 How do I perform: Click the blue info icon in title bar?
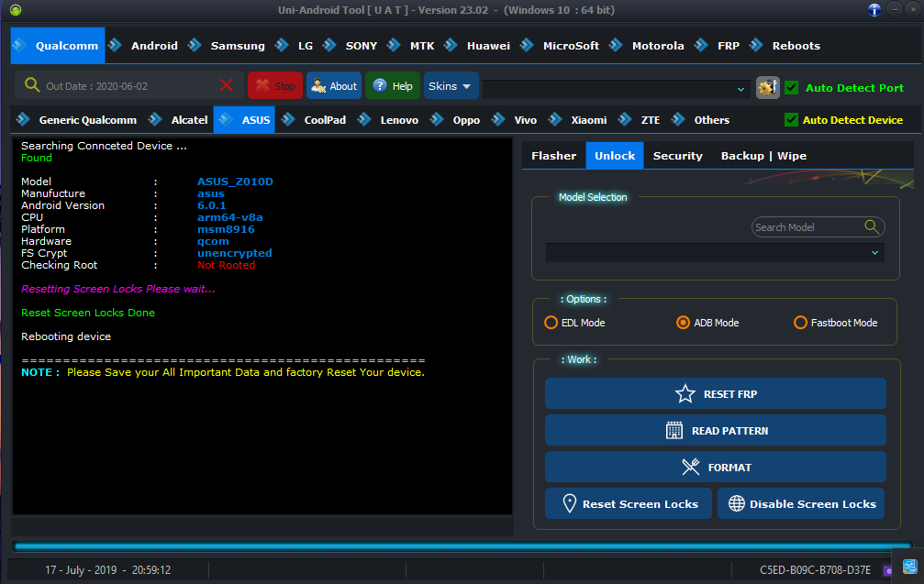874,10
